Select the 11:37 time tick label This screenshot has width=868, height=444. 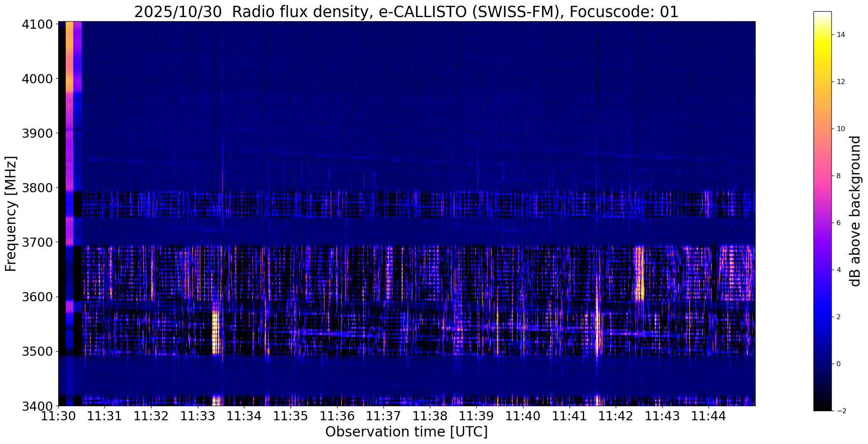(384, 416)
